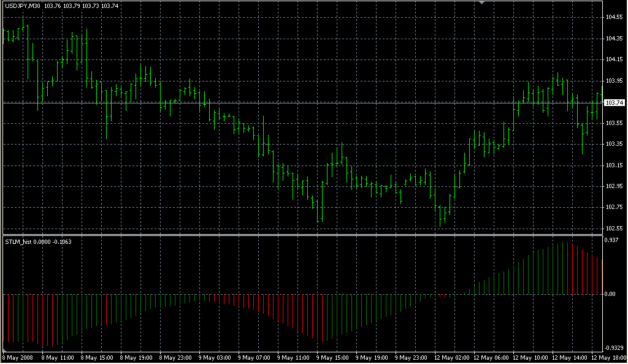The image size is (628, 364).
Task: Click the 104.55 price scale label
Action: click(614, 17)
